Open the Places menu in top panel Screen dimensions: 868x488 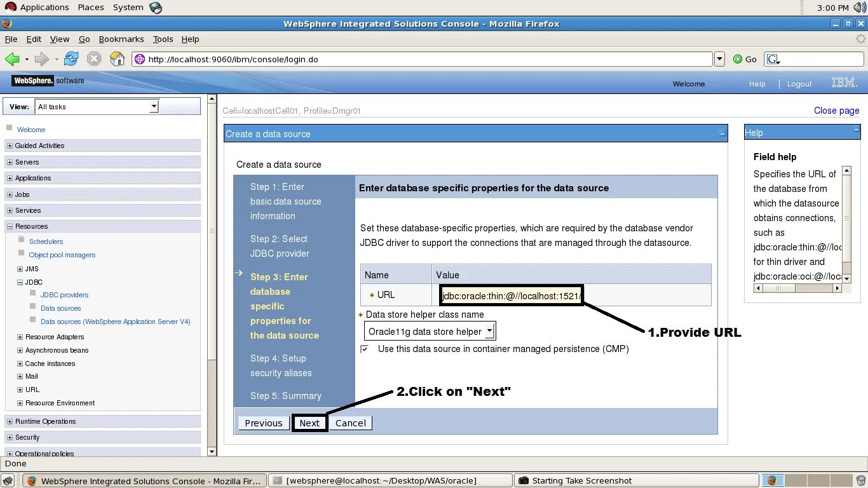click(91, 7)
